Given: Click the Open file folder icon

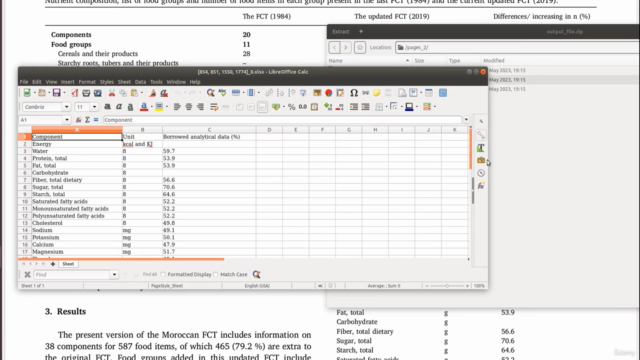Looking at the screenshot, I should tap(42, 93).
